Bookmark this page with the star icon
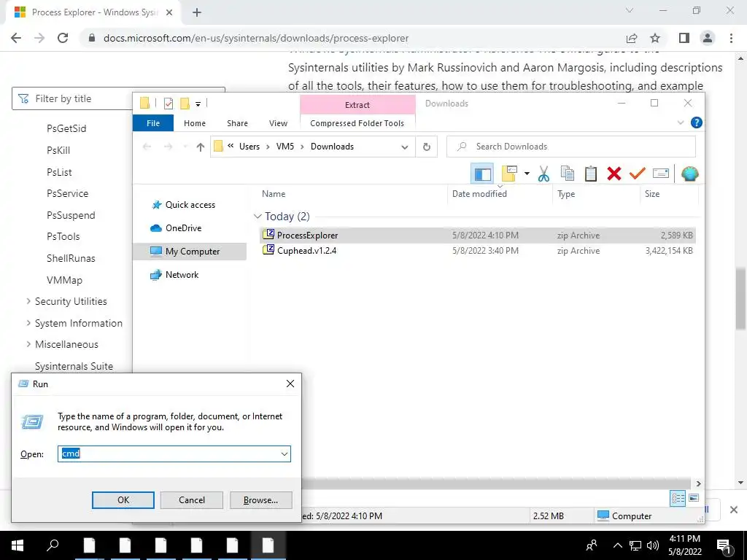Screen dimensions: 747x560 (655, 38)
